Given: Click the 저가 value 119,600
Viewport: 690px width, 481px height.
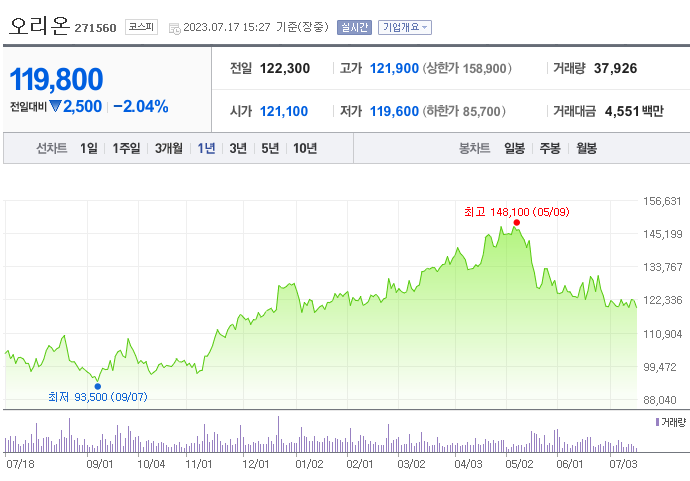Looking at the screenshot, I should [394, 111].
